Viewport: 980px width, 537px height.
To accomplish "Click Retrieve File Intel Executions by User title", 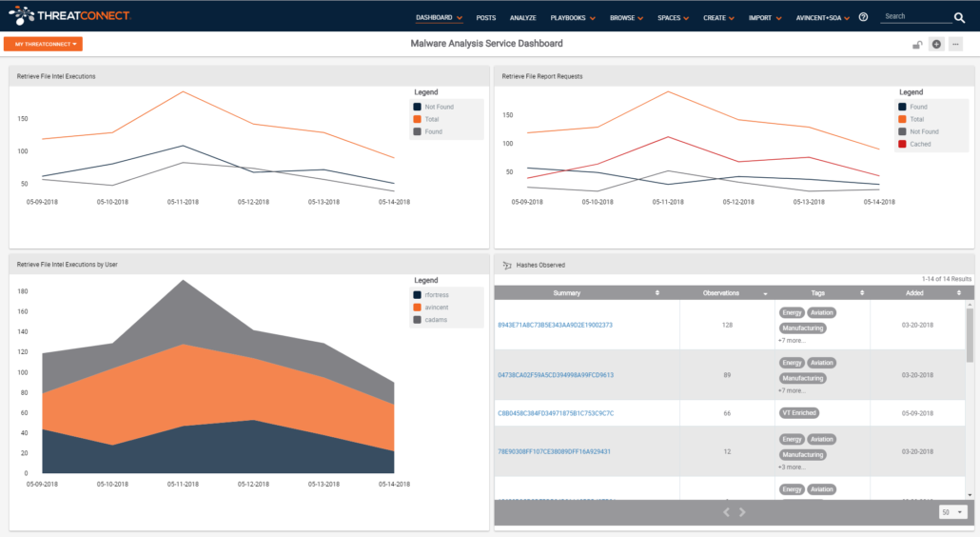I will pyautogui.click(x=67, y=265).
